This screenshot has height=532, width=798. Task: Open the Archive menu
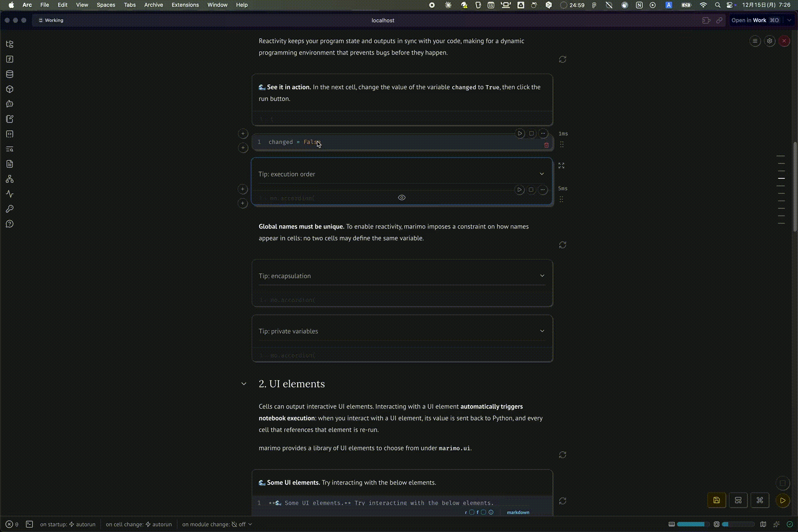tap(153, 5)
